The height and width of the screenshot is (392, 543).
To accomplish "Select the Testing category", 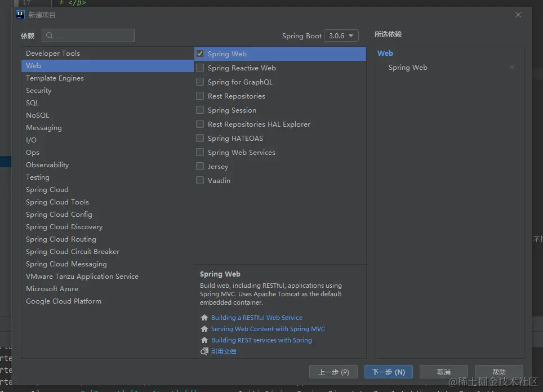I will [x=108, y=177].
